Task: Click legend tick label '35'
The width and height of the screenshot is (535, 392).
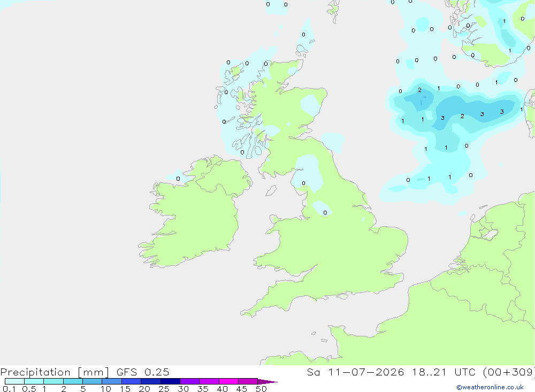Action: pos(203,389)
